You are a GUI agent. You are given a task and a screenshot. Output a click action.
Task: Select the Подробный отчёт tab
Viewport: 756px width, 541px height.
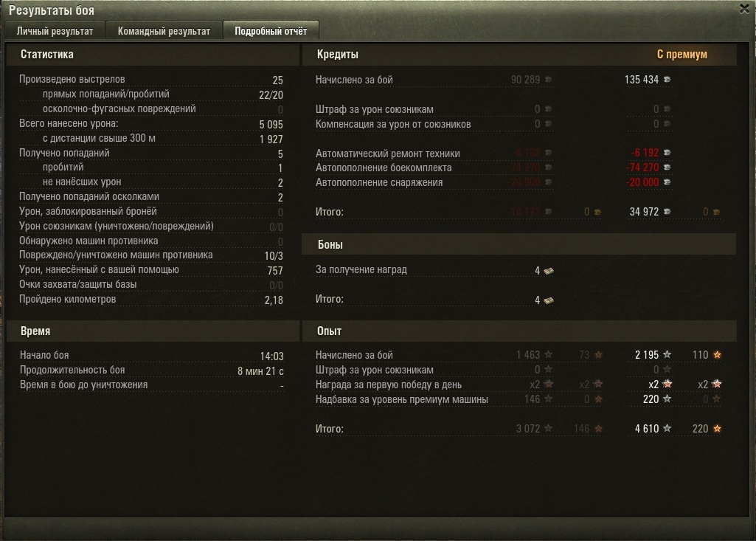point(271,31)
